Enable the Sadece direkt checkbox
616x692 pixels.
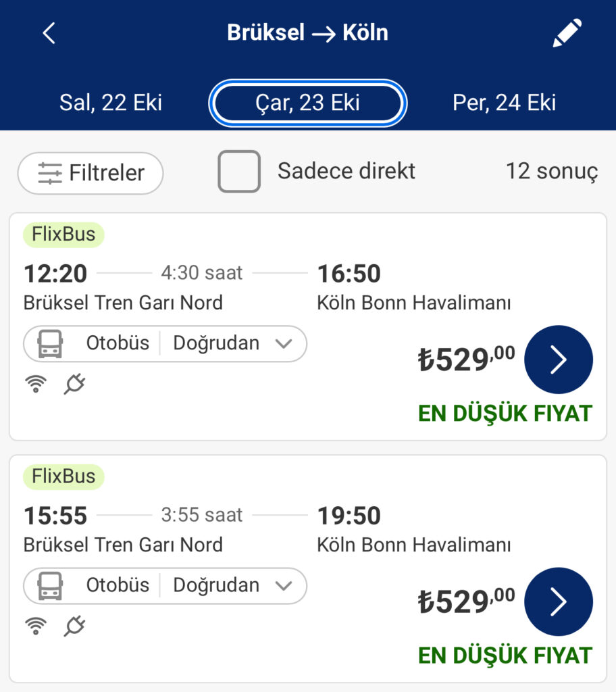pos(239,172)
